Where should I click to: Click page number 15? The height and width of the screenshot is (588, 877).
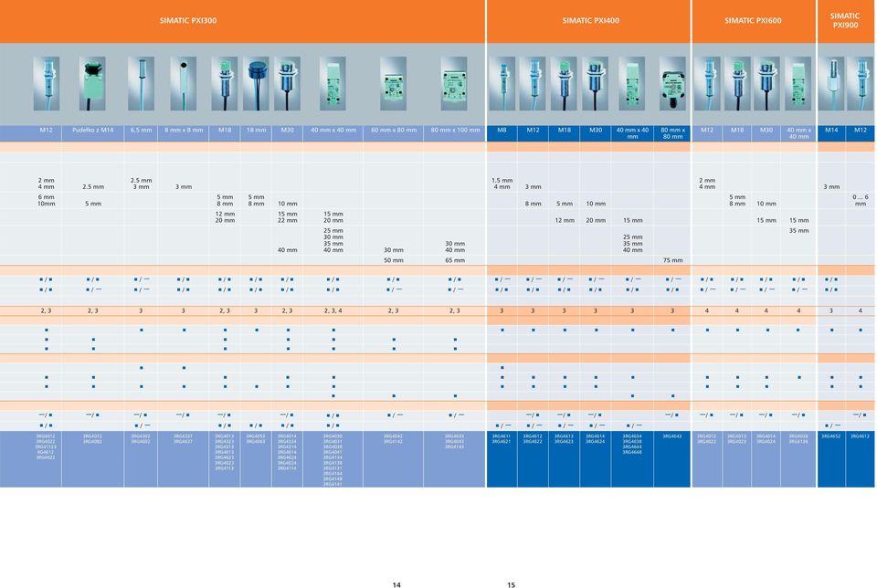point(512,584)
